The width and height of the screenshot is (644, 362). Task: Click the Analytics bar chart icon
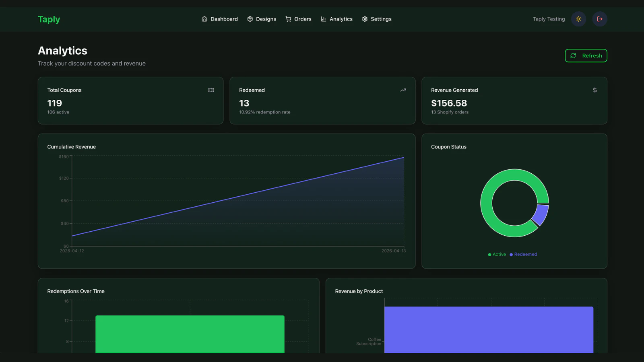(x=323, y=19)
